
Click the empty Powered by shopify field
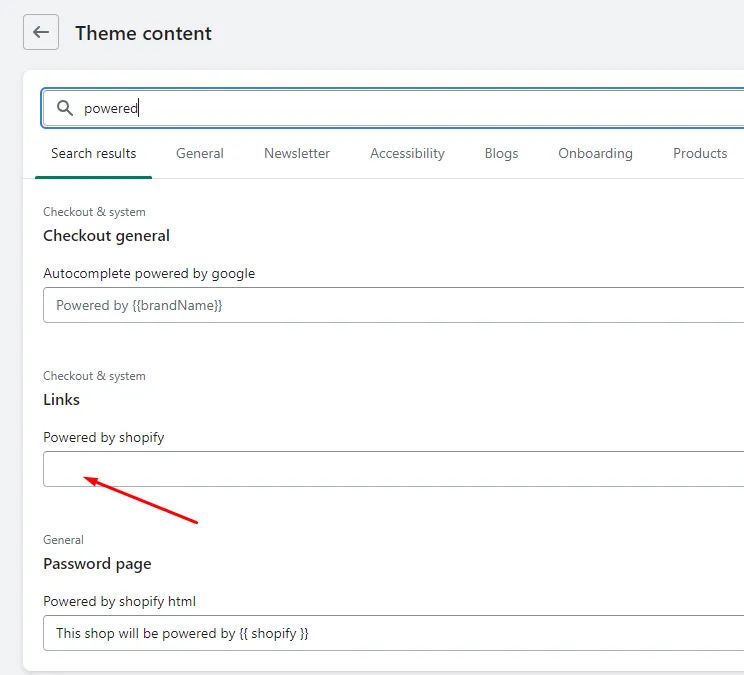[x=393, y=469]
